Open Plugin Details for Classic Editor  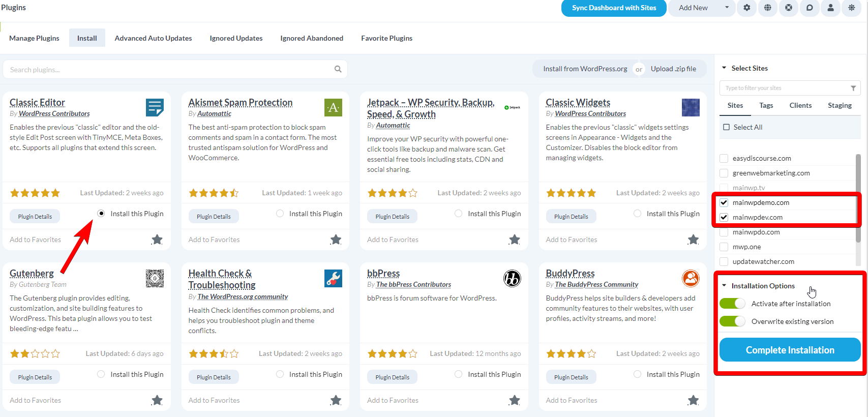click(x=35, y=216)
